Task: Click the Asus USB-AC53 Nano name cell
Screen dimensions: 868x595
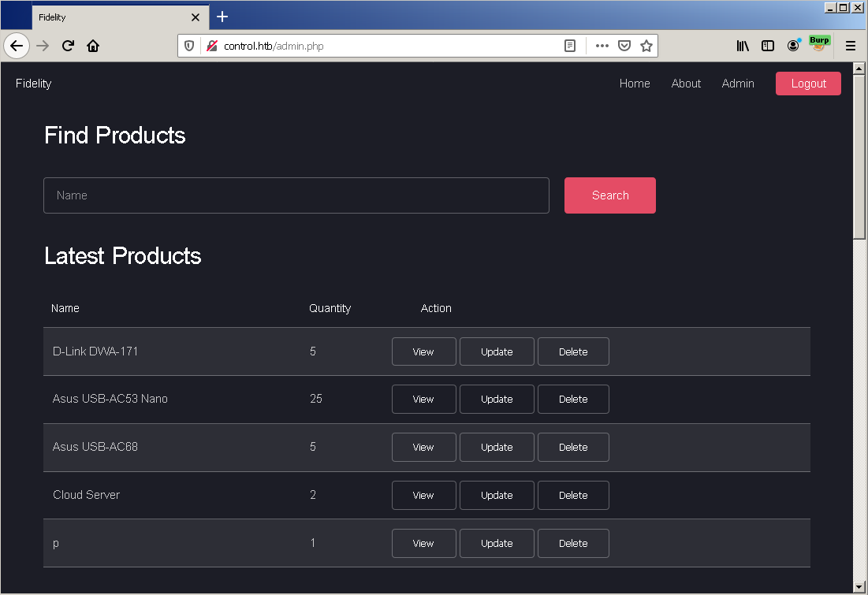Action: point(110,399)
